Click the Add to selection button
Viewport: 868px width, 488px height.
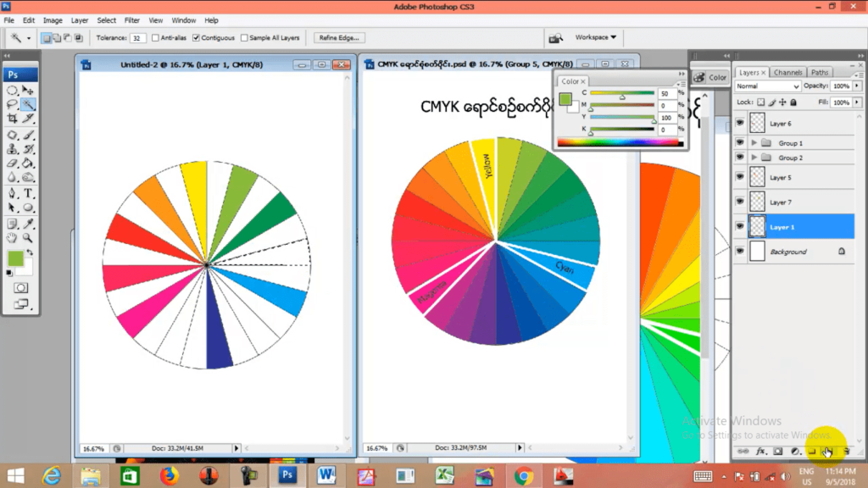tap(57, 38)
